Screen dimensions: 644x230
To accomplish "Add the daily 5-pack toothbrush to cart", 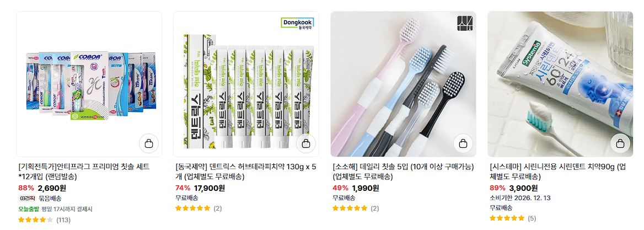I will click(463, 143).
